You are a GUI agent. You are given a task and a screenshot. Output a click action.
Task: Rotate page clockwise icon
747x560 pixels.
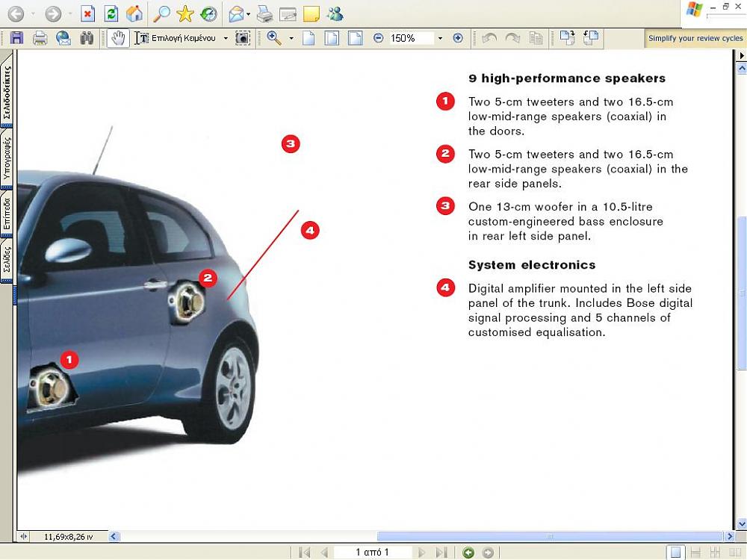tap(568, 37)
